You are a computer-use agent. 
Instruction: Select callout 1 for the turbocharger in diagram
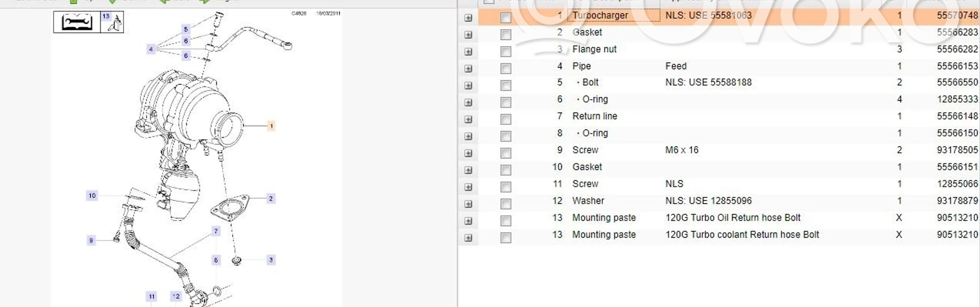271,126
